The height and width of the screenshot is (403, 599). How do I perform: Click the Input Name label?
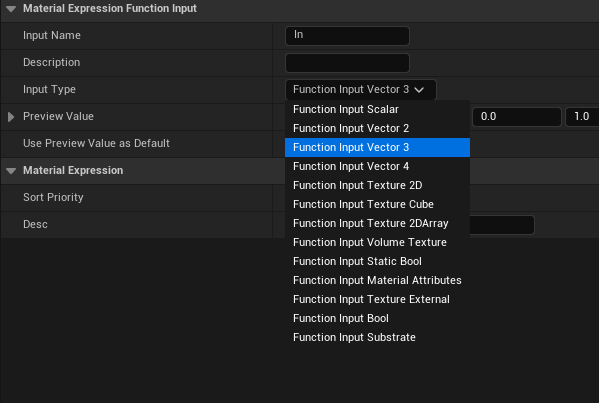click(52, 36)
